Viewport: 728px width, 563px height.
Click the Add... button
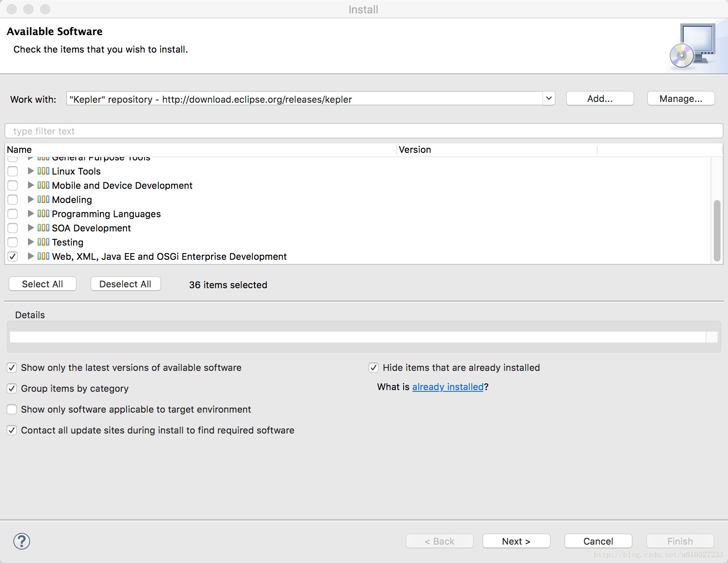click(x=600, y=99)
